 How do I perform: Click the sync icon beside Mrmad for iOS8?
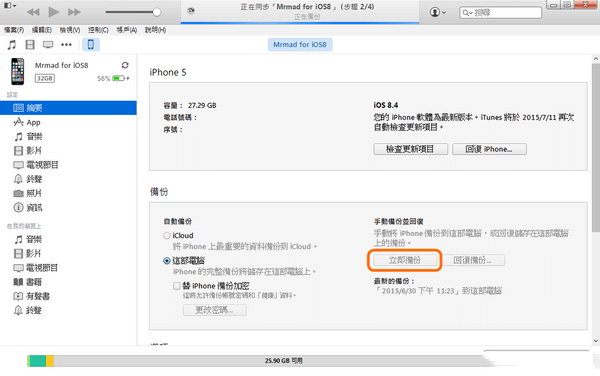click(125, 65)
